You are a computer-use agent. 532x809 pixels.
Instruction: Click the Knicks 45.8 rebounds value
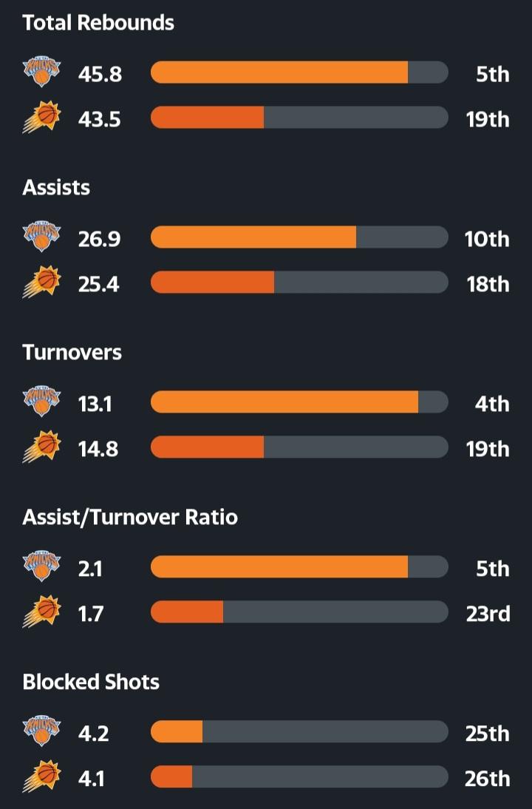point(100,73)
